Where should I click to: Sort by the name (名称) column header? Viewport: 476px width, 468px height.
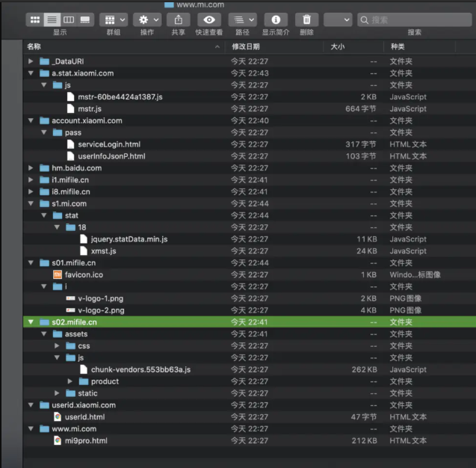[x=124, y=46]
